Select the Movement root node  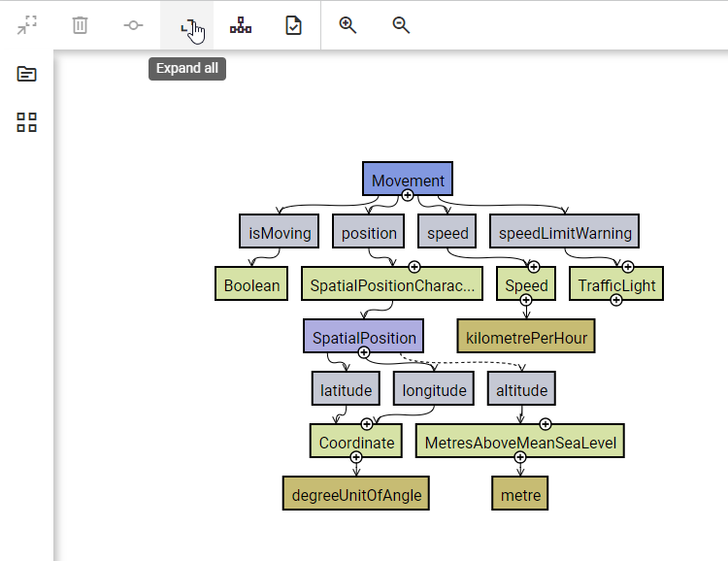coord(408,180)
